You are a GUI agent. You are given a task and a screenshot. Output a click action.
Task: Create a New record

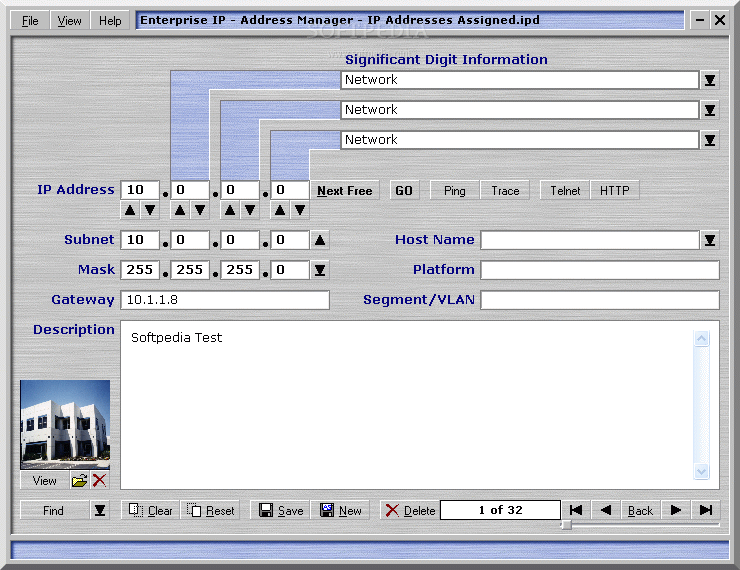340,511
